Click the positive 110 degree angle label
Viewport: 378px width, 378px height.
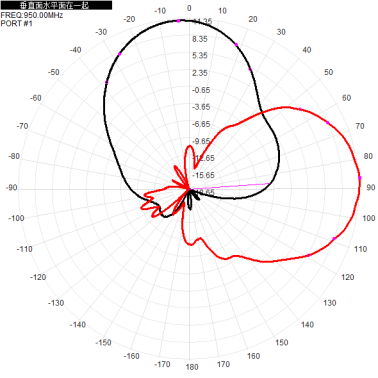click(361, 249)
